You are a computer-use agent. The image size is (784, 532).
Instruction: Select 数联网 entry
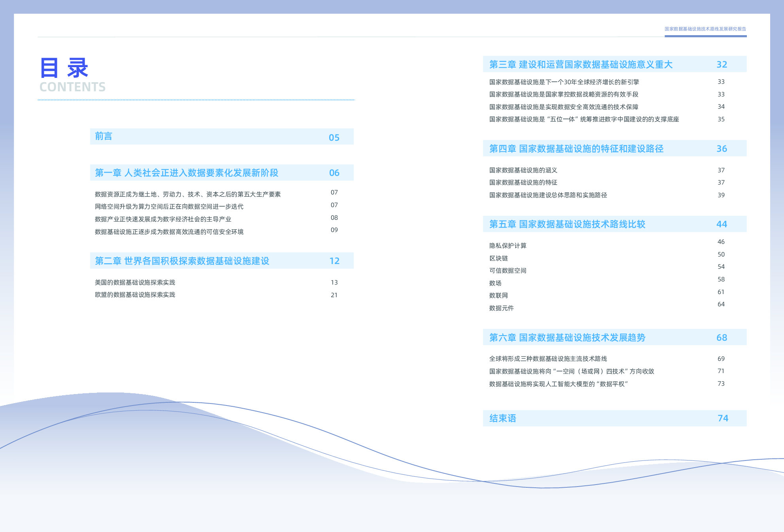499,295
